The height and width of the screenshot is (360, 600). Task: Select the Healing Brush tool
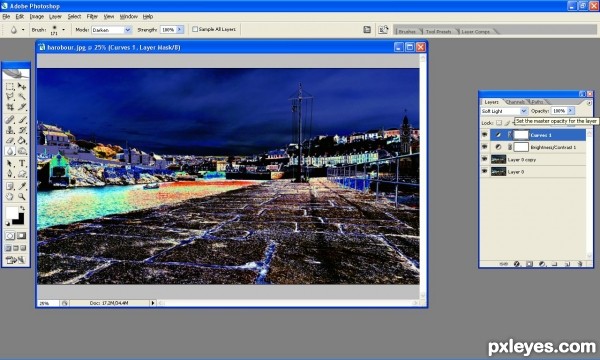(10, 120)
